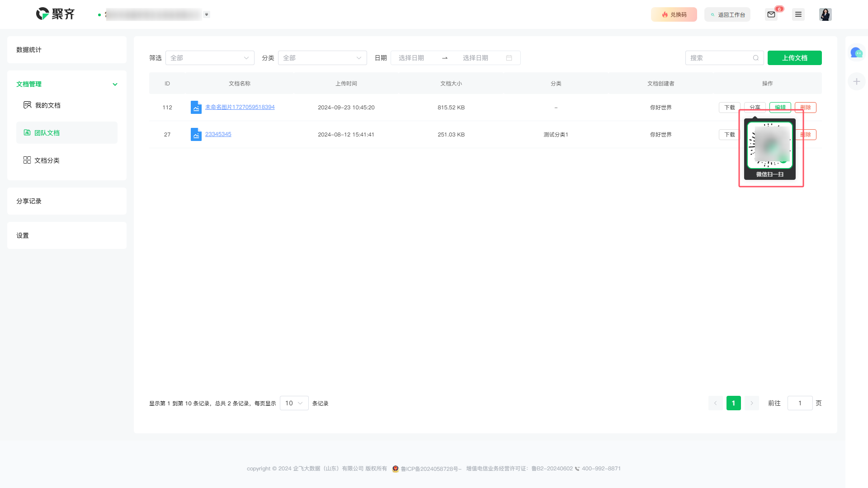Click the 文档名称 column header
Image resolution: width=868 pixels, height=488 pixels.
240,84
